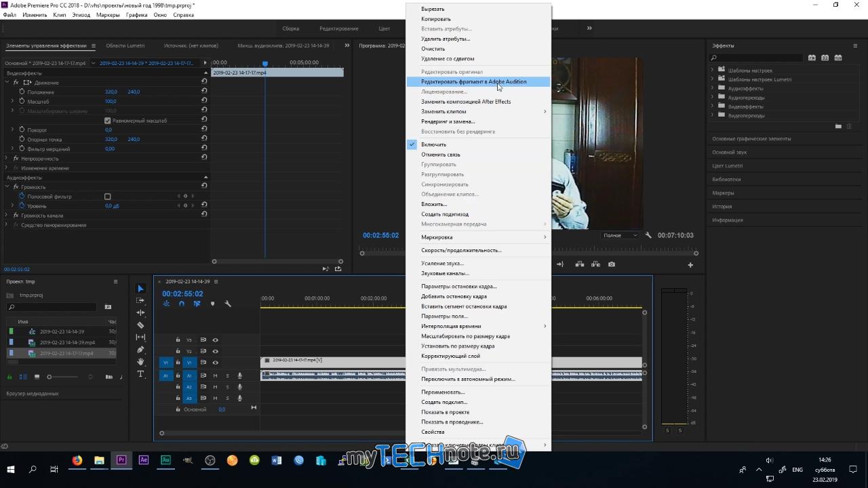The width and height of the screenshot is (868, 488).
Task: Create a new custom bin in Effects panel
Action: pos(839,126)
